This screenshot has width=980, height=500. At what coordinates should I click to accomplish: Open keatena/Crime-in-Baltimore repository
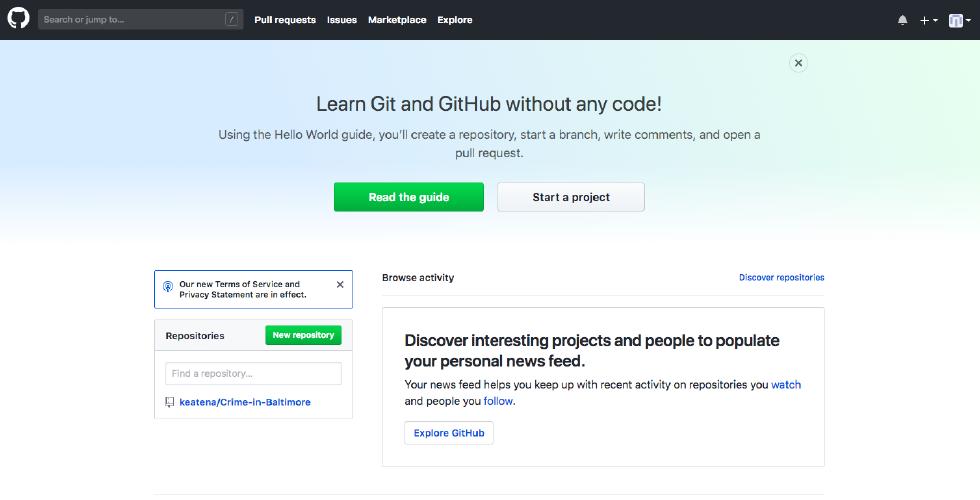coord(245,402)
